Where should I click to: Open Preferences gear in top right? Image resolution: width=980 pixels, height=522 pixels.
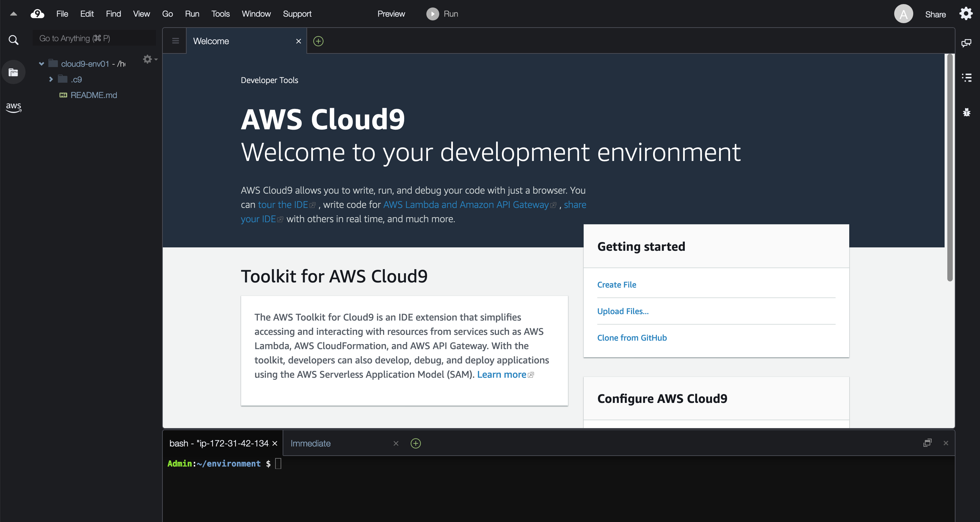(x=966, y=14)
